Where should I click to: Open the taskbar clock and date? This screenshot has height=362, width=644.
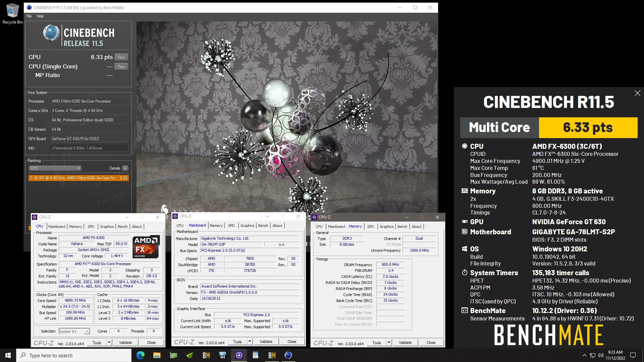[x=615, y=355]
